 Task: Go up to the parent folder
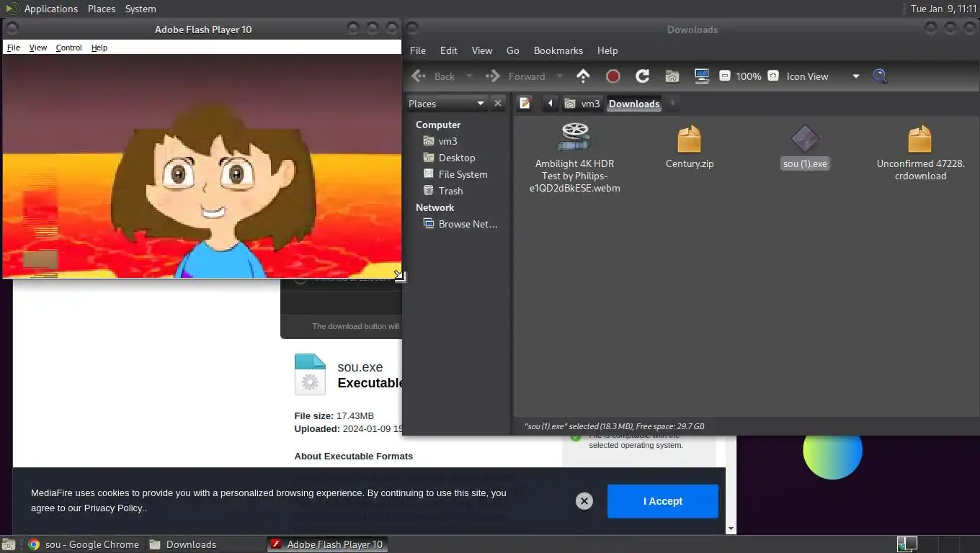(583, 76)
